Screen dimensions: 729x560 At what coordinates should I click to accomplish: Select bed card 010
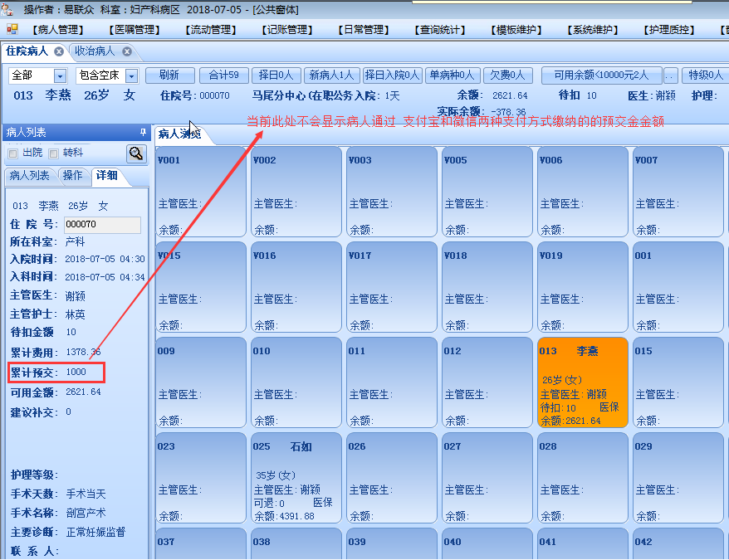(x=296, y=382)
